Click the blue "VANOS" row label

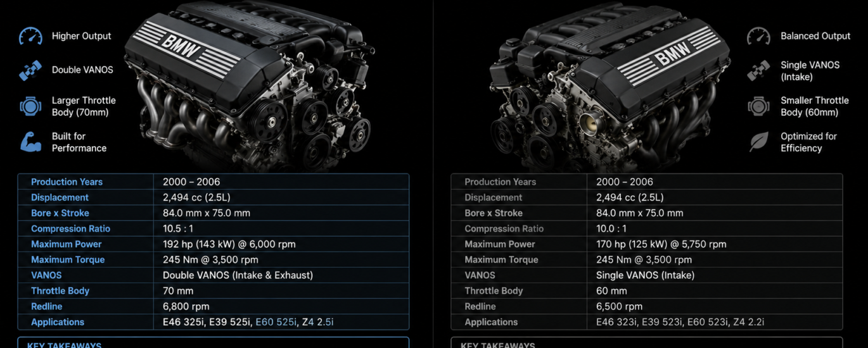tap(46, 275)
